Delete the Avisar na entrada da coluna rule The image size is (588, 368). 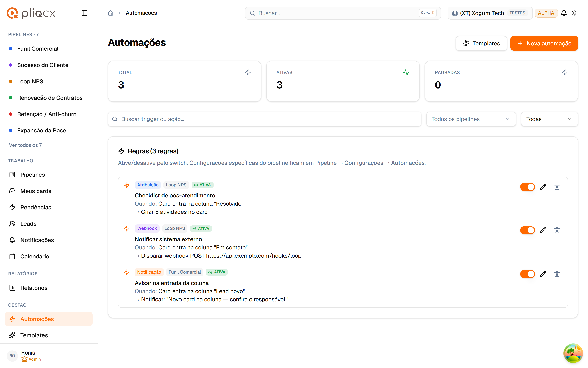click(x=557, y=274)
